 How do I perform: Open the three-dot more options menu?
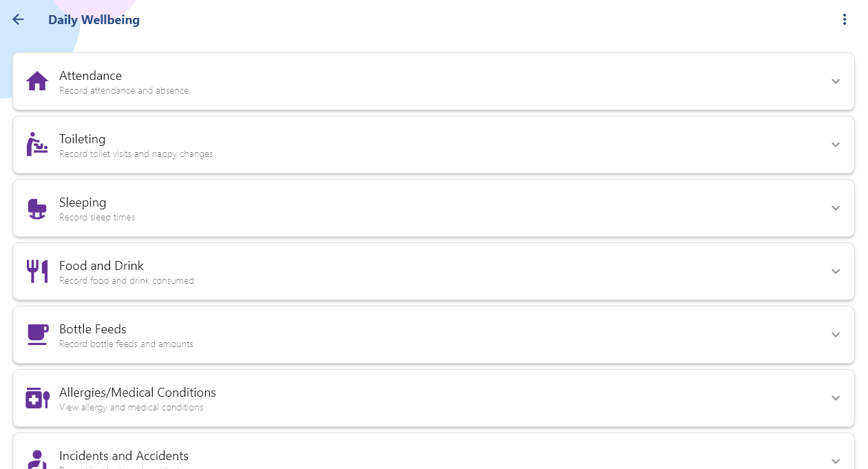(845, 20)
